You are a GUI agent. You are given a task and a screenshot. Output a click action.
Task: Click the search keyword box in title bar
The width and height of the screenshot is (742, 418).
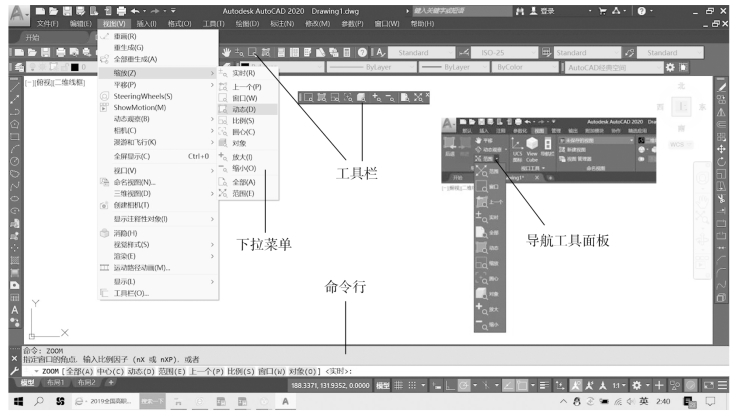point(461,10)
